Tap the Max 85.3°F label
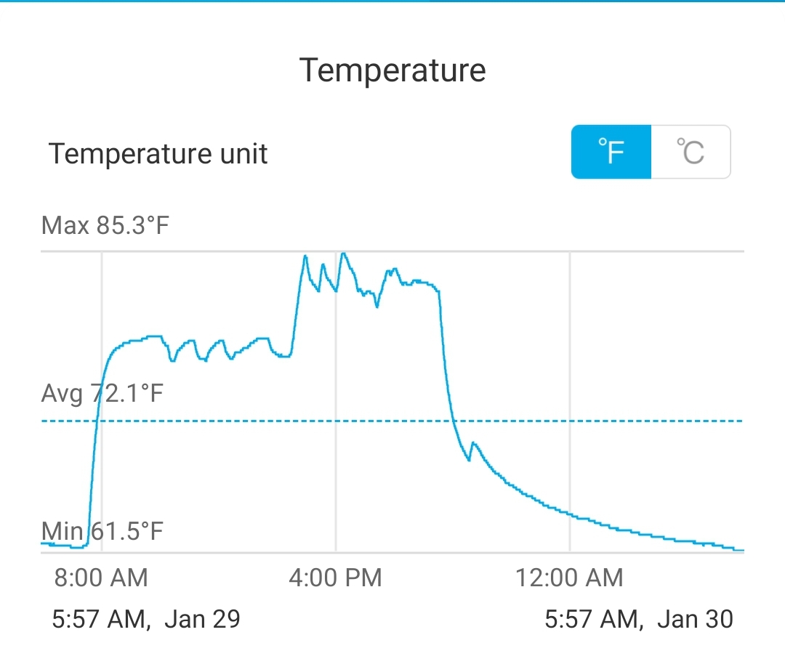The image size is (785, 672). tap(105, 225)
